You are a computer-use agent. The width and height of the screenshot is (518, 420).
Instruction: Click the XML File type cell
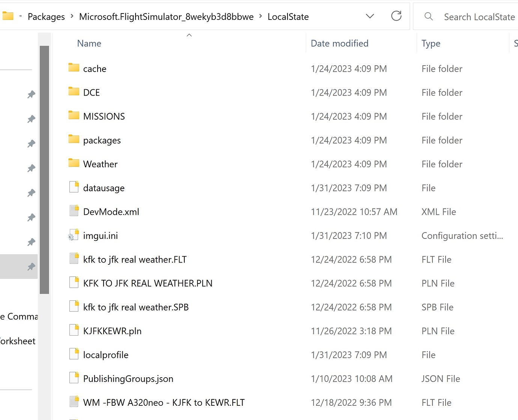pos(439,212)
